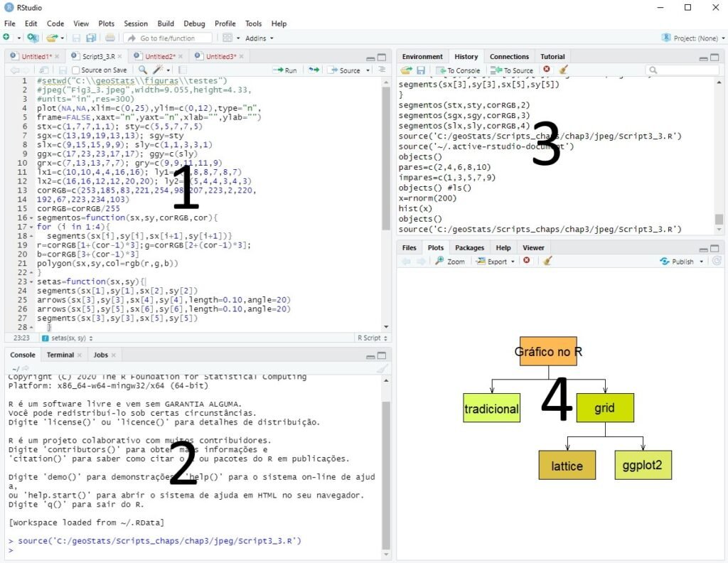Open the Session menu

pos(135,23)
